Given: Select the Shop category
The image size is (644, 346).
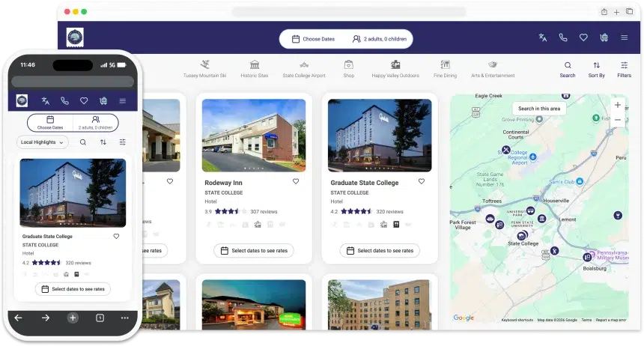Looking at the screenshot, I should coord(349,69).
